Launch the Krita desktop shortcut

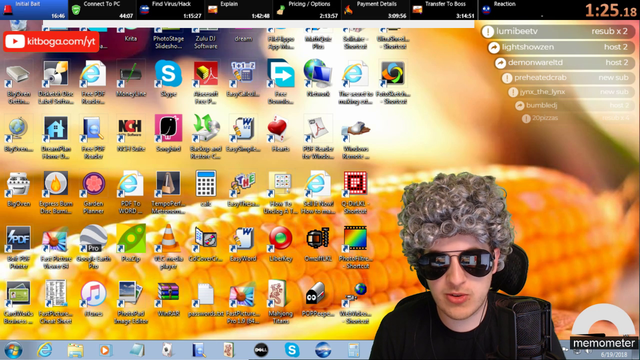[x=131, y=36]
